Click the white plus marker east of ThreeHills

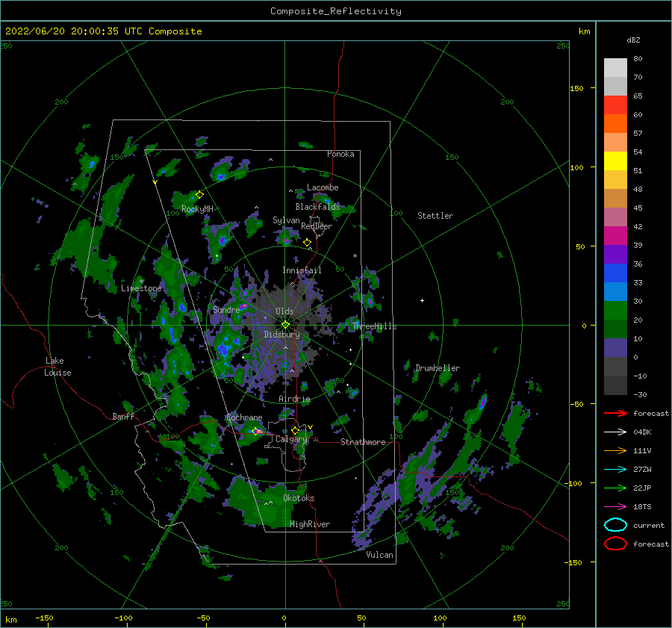pyautogui.click(x=422, y=300)
